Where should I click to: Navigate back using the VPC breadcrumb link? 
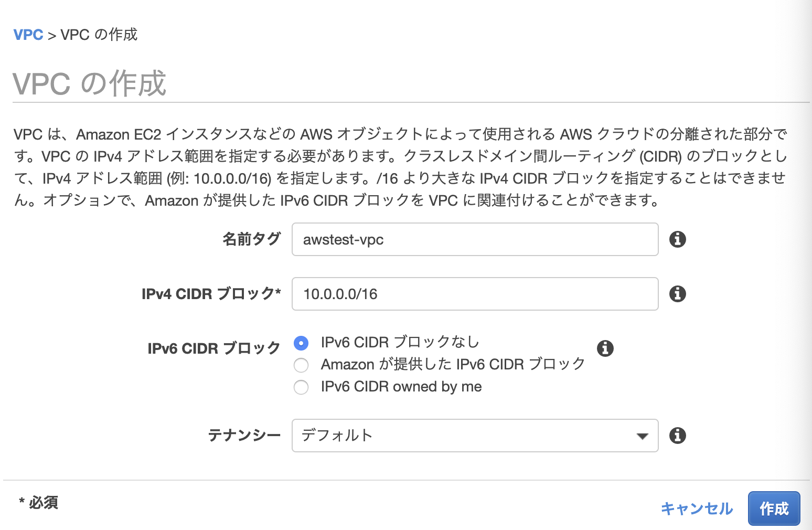point(28,35)
